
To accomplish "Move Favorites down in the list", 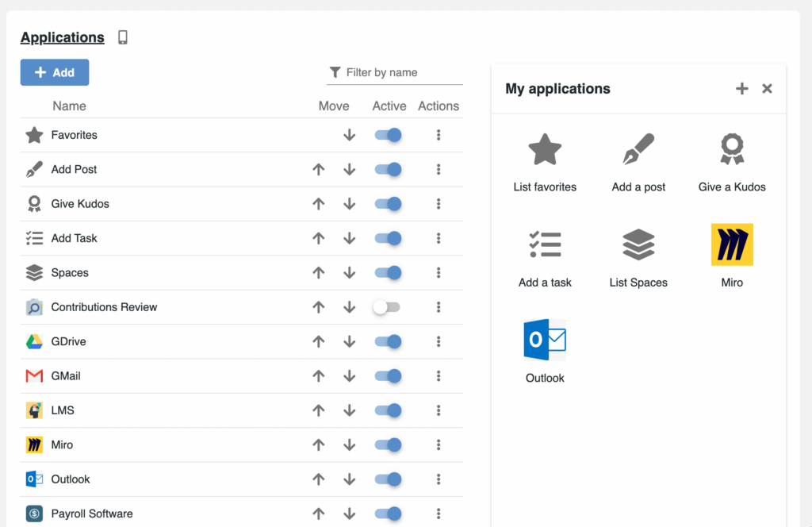I will coord(349,135).
